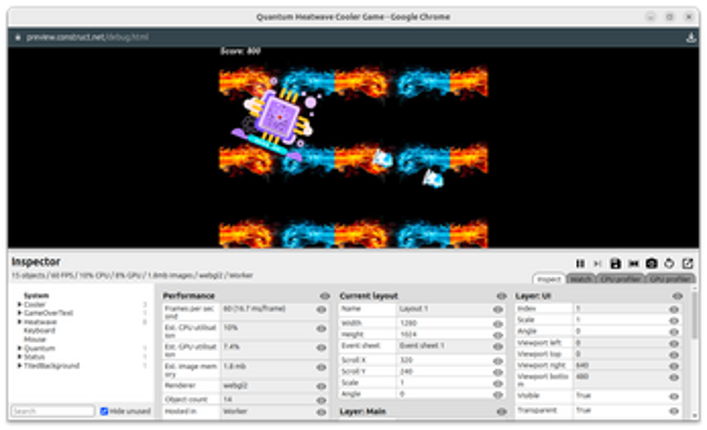The width and height of the screenshot is (707, 430).
Task: Click the site info lock icon
Action: pos(18,37)
